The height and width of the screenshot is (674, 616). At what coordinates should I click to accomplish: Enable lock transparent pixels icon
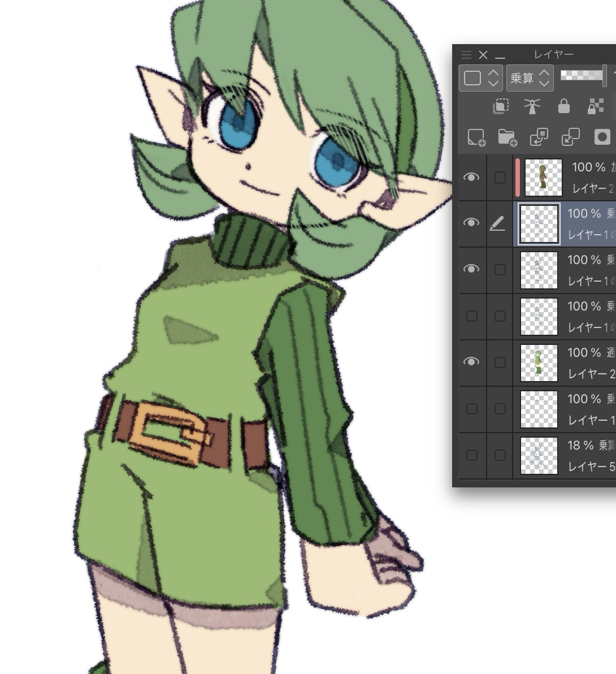[x=596, y=106]
